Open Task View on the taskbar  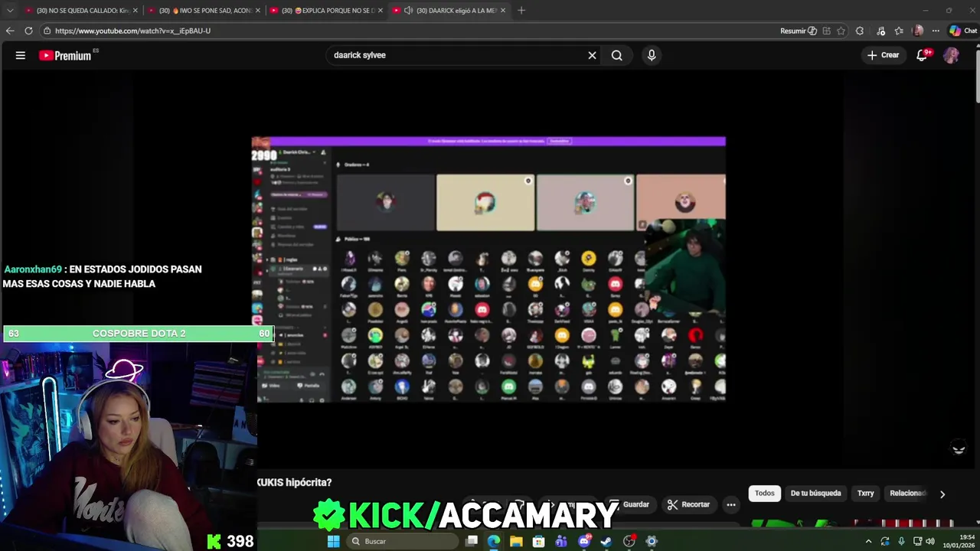click(472, 541)
